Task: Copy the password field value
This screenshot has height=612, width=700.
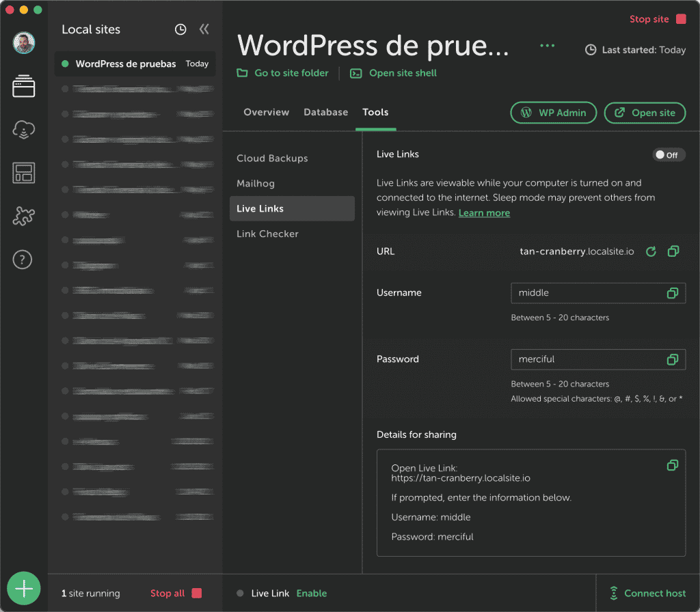Action: point(673,359)
